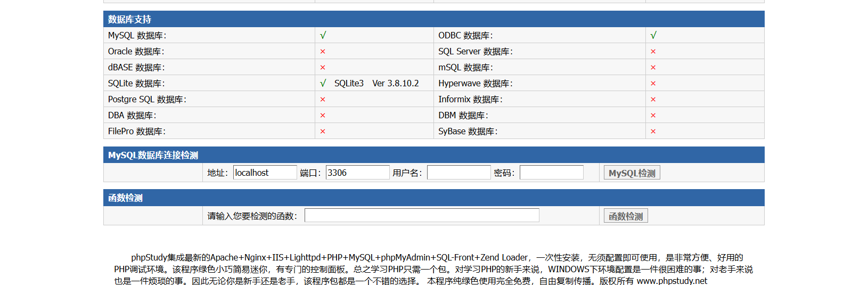Click the DBM 数据库 label
The image size is (868, 285).
[x=463, y=115]
